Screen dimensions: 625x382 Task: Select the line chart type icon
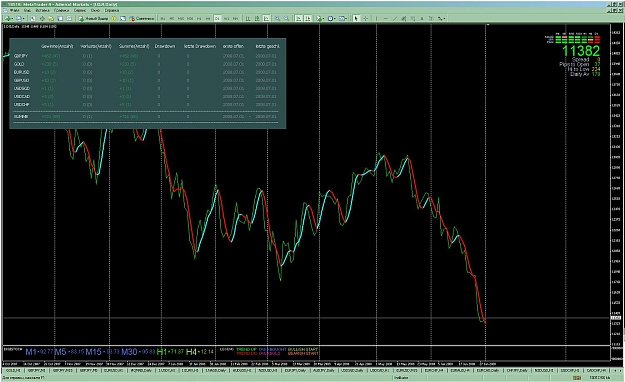[266, 18]
